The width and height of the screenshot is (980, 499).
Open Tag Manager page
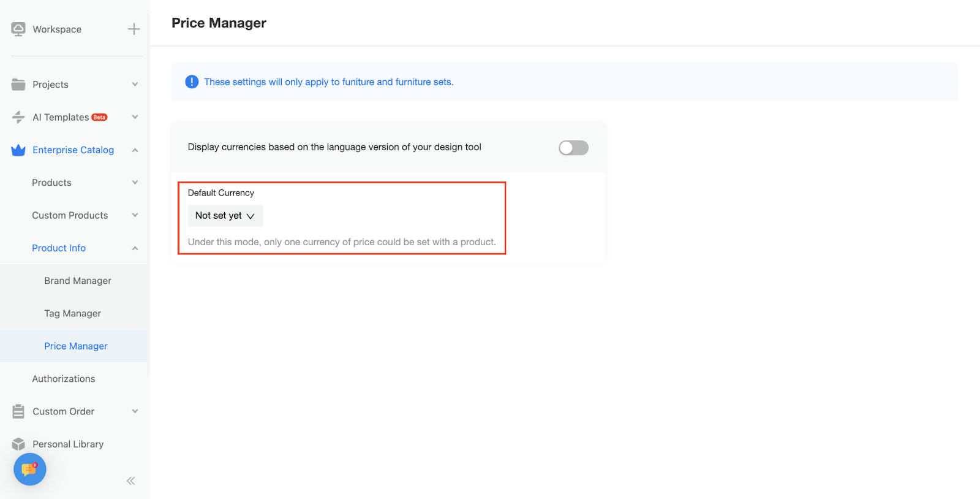tap(72, 313)
